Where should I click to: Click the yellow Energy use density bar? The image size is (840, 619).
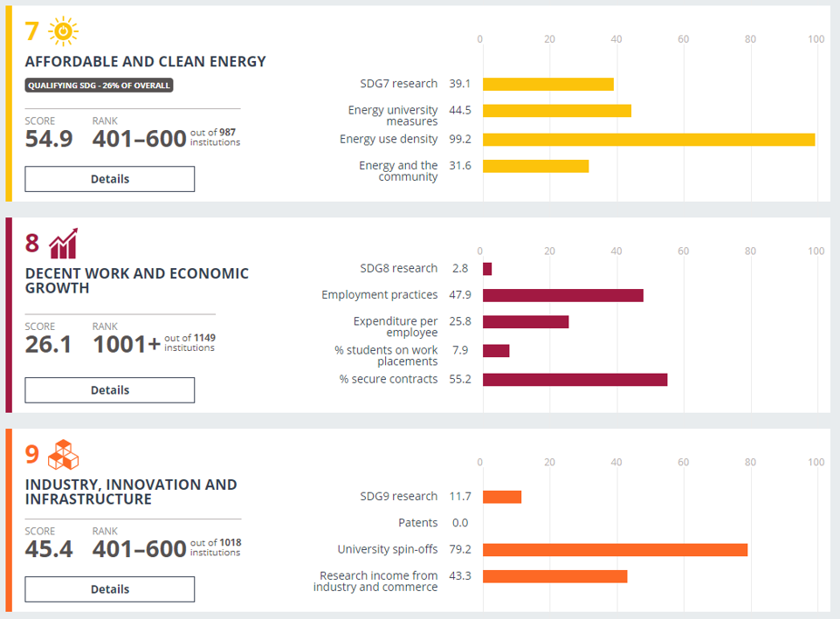pos(646,138)
